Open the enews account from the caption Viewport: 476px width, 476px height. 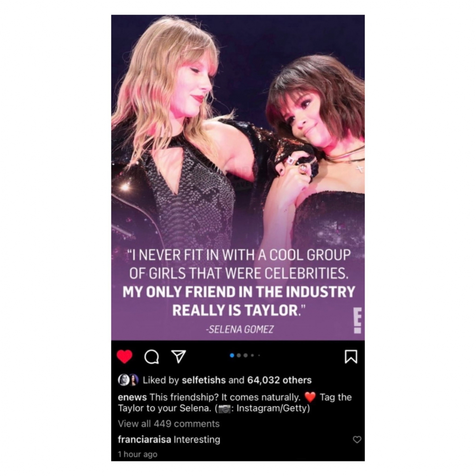132,397
